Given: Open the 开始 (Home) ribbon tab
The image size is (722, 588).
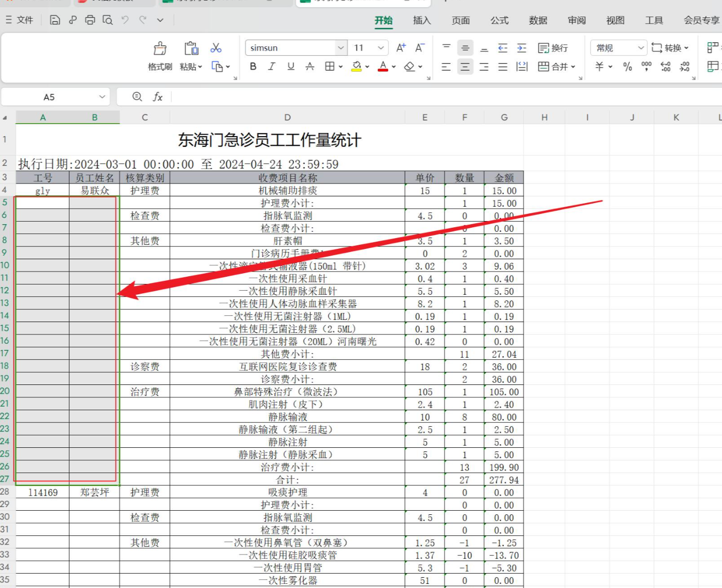Looking at the screenshot, I should [x=383, y=20].
